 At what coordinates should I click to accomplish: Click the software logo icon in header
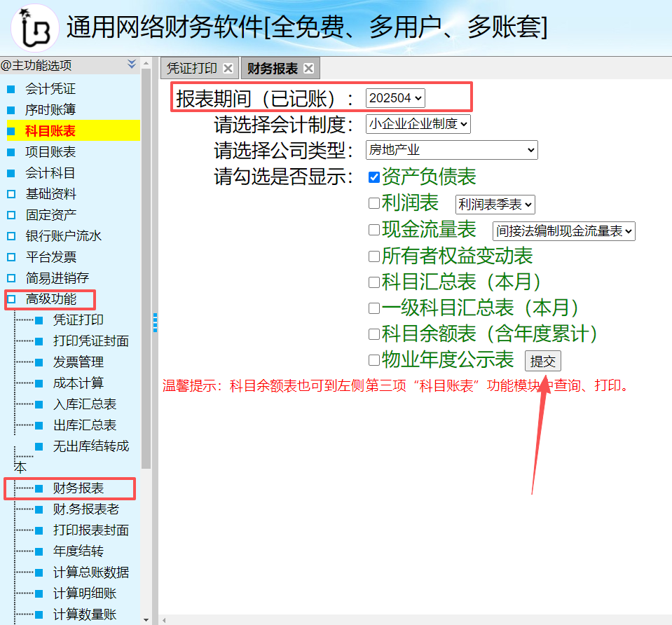click(x=34, y=27)
